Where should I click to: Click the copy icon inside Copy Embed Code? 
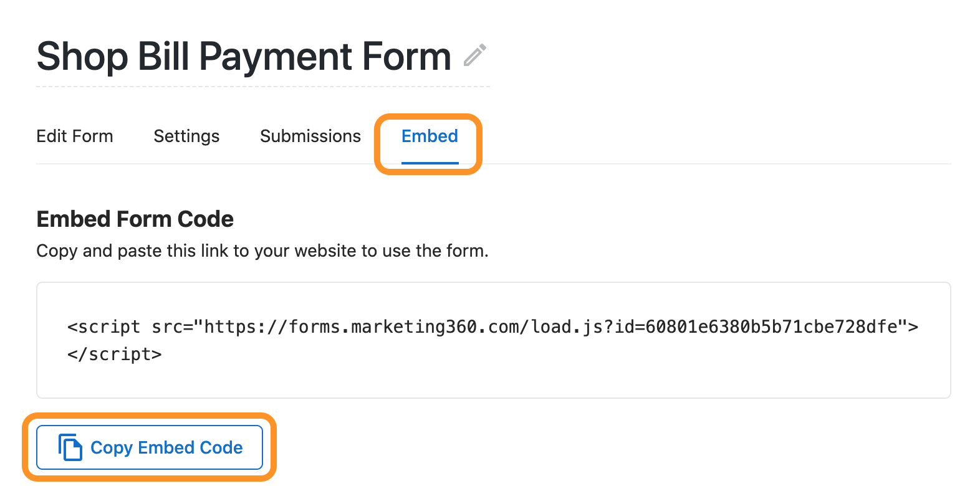point(70,447)
